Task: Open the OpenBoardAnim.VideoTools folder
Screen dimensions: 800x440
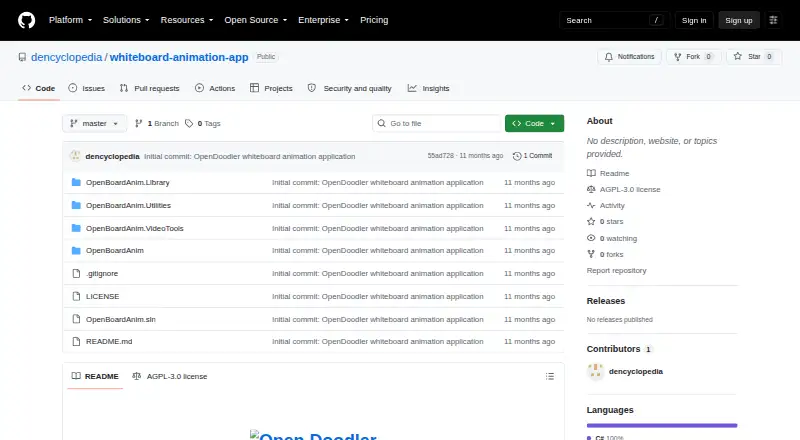Action: (x=135, y=228)
